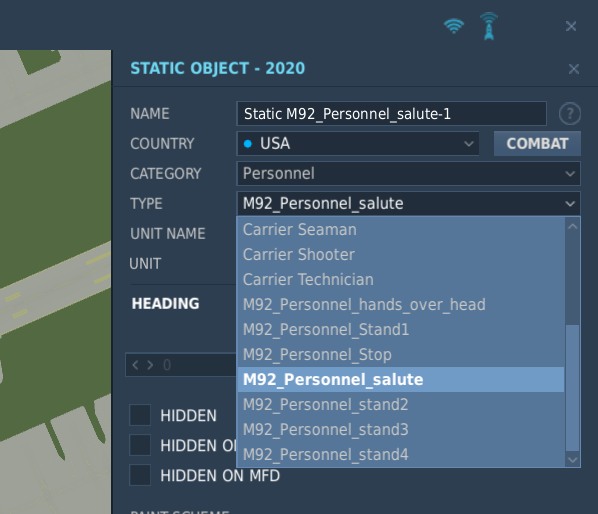598x514 pixels.
Task: Open the COUNTRY dropdown showing USA
Action: pyautogui.click(x=358, y=144)
